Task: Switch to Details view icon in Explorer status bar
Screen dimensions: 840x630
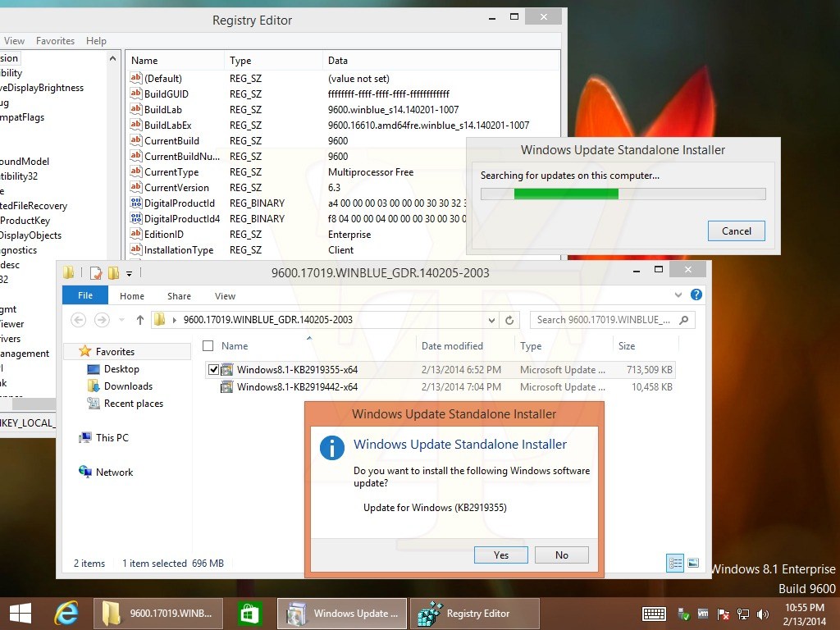Action: click(675, 563)
